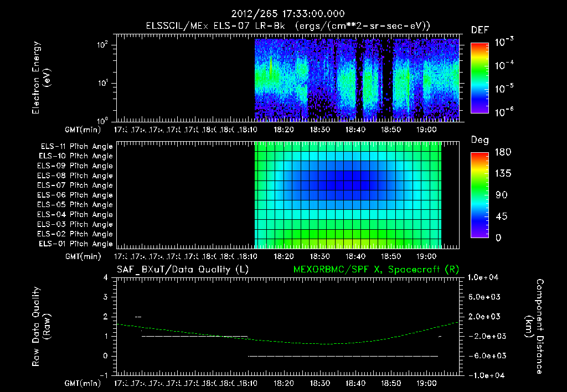This screenshot has height=392, width=567.
Task: Click 18:40 time tick under the data quality plot
Action: click(355, 383)
